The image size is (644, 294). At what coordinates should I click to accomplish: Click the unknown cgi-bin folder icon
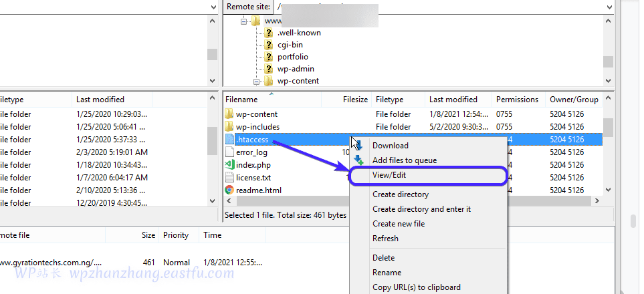click(x=268, y=45)
